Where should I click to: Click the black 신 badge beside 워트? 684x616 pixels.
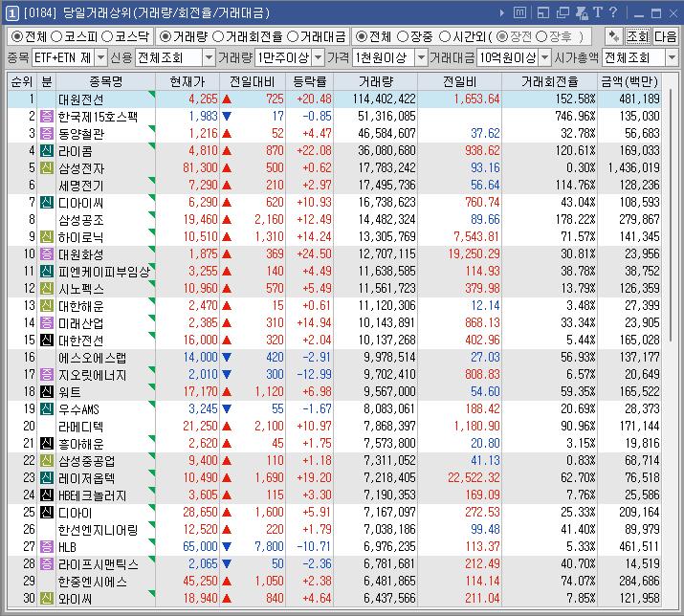point(47,392)
